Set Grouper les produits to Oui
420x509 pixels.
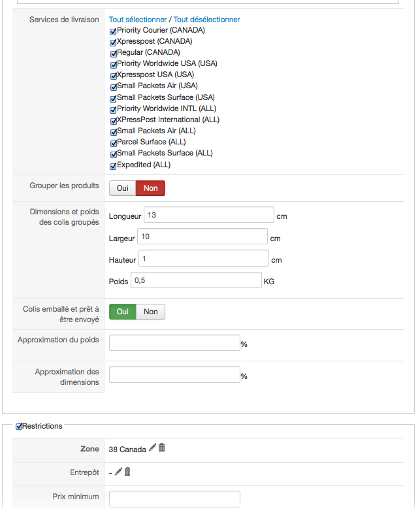pyautogui.click(x=123, y=188)
